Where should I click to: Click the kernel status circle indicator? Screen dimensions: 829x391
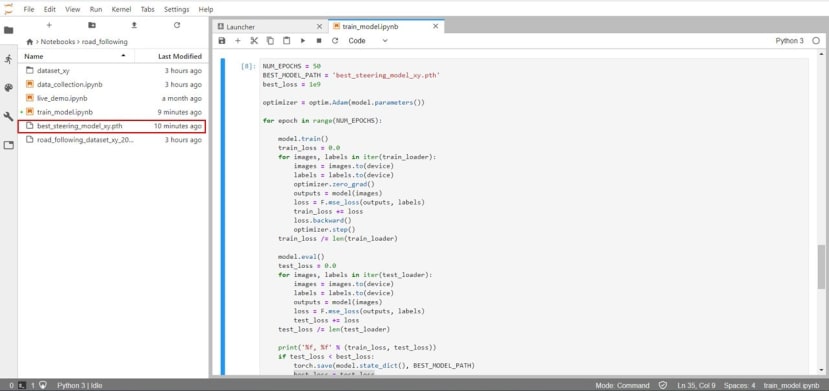coord(816,41)
